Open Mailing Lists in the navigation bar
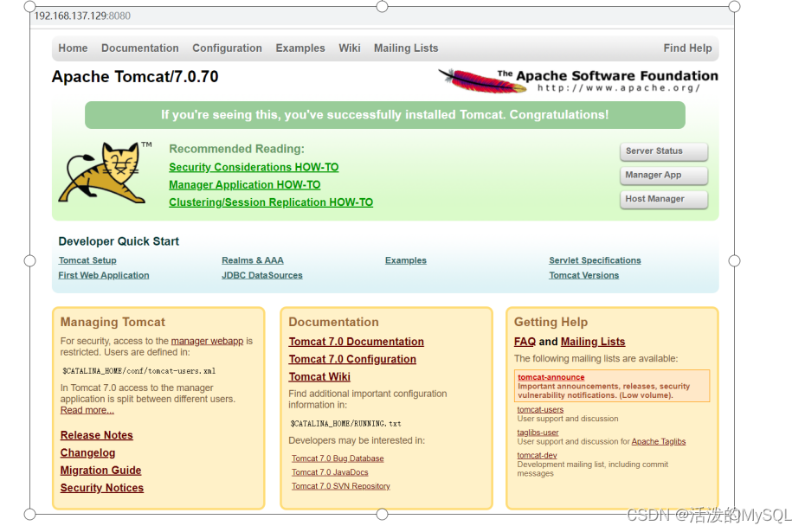This screenshot has width=805, height=532. [406, 48]
